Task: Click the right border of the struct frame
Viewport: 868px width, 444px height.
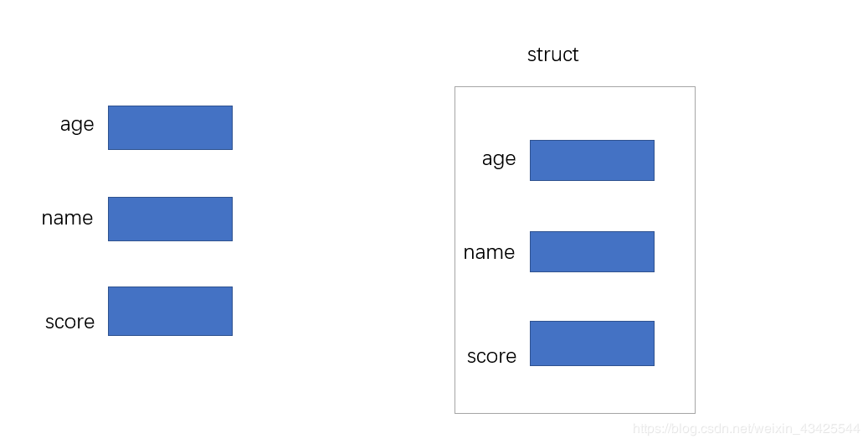Action: click(695, 250)
